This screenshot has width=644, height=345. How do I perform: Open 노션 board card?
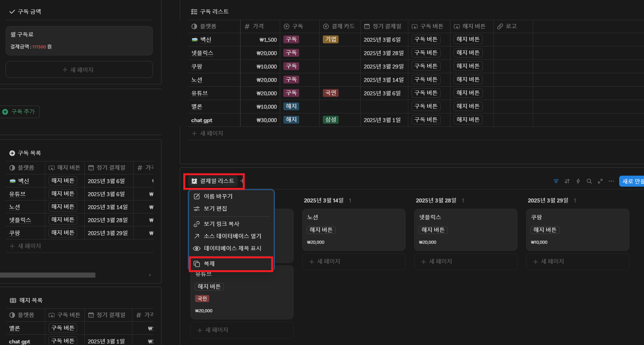(x=354, y=230)
